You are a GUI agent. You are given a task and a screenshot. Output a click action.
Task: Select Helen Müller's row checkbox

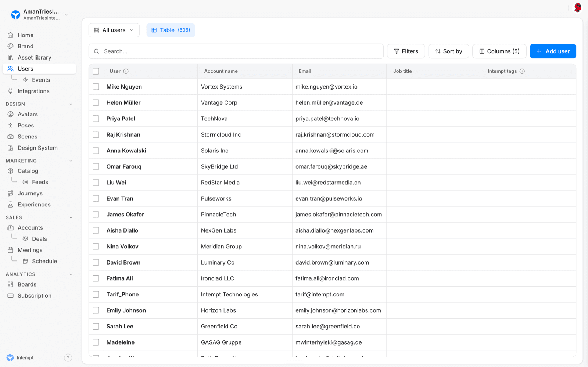[x=96, y=103]
